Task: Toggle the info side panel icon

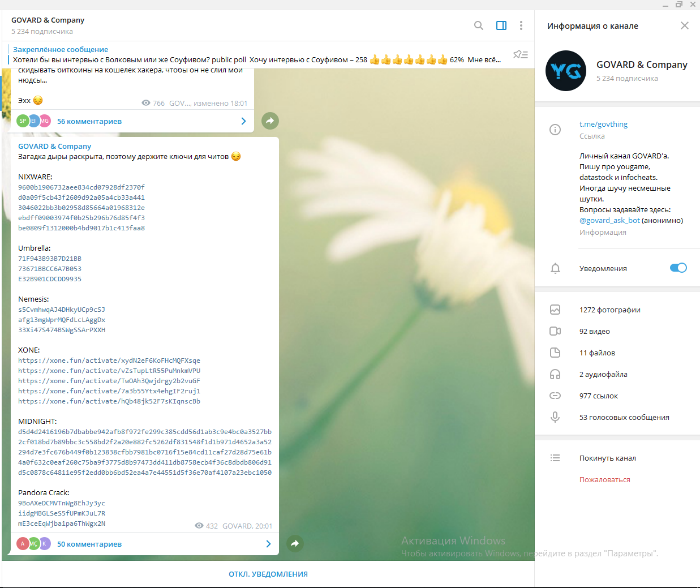Action: (501, 25)
